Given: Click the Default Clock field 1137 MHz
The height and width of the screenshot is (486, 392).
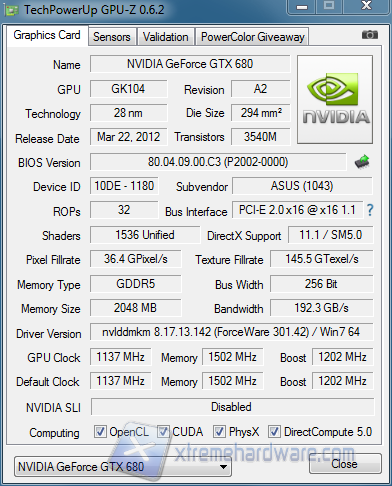Looking at the screenshot, I should click(x=120, y=381).
